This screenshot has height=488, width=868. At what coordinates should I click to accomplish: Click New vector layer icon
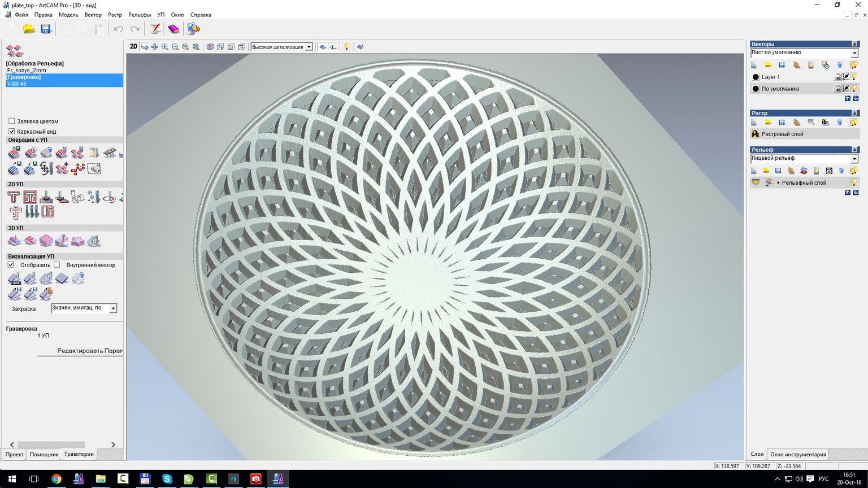[754, 66]
